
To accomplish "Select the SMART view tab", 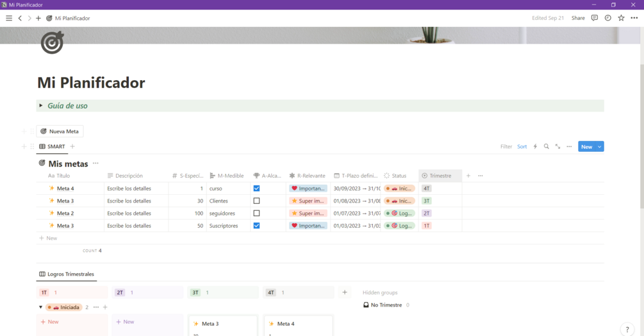I will pyautogui.click(x=52, y=147).
